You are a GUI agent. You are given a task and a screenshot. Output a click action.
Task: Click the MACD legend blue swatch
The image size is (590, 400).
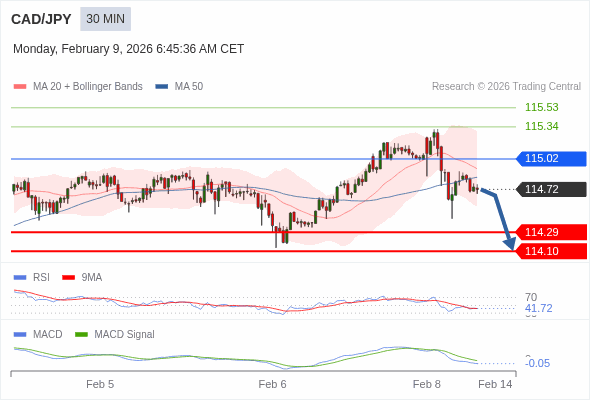coord(20,335)
